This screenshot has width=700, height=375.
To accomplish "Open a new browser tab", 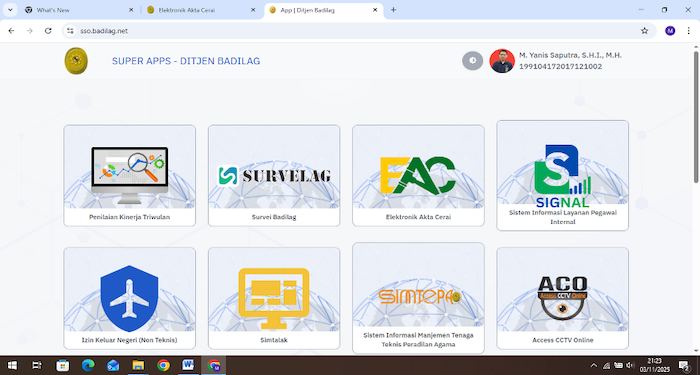I will pyautogui.click(x=393, y=10).
